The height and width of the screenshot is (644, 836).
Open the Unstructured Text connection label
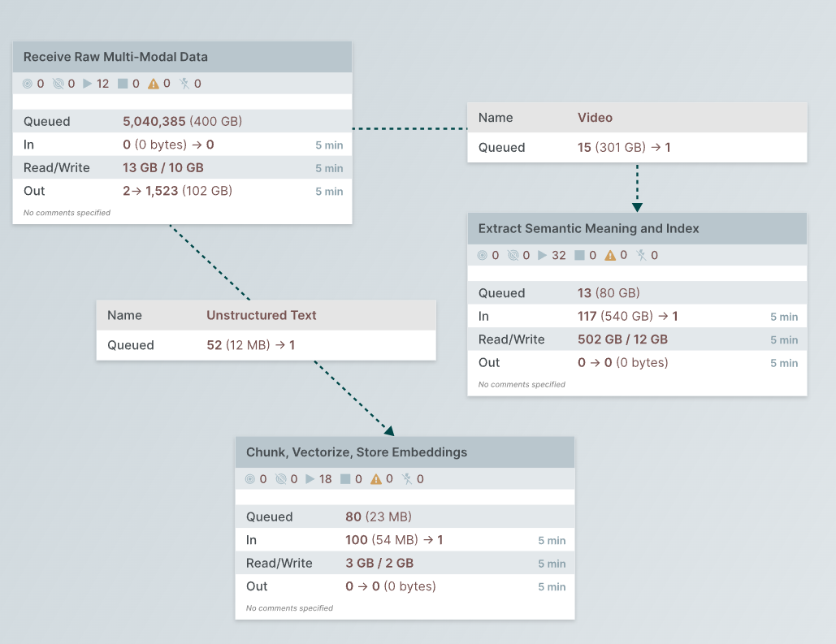[x=261, y=315]
